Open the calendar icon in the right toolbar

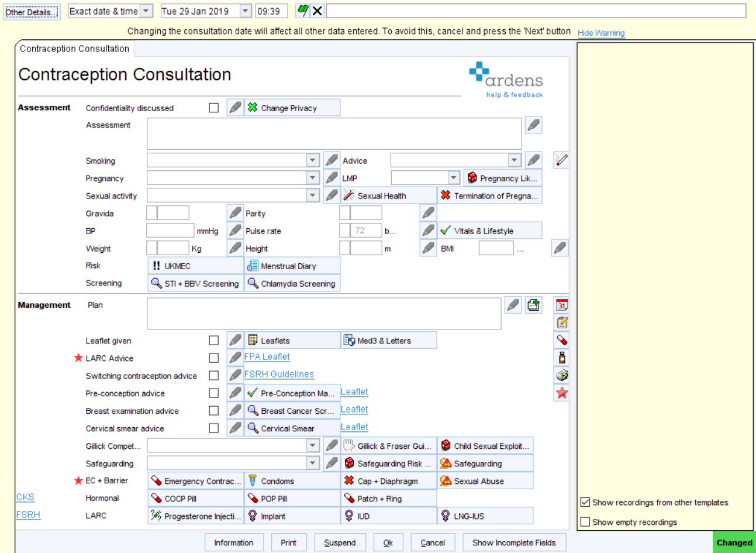(x=561, y=304)
